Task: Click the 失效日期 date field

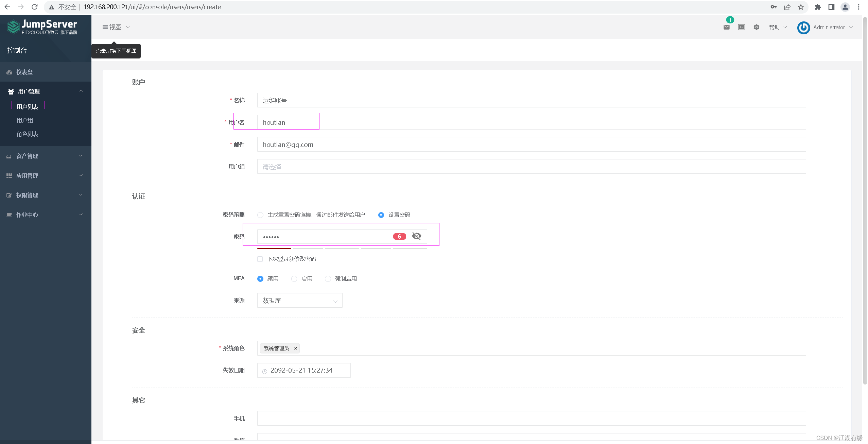Action: point(304,370)
